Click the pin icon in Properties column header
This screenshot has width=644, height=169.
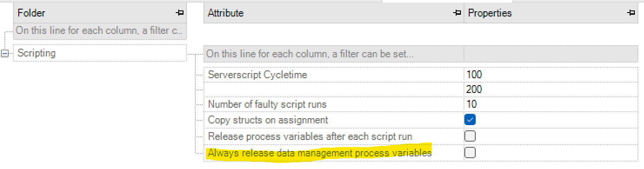pos(631,13)
